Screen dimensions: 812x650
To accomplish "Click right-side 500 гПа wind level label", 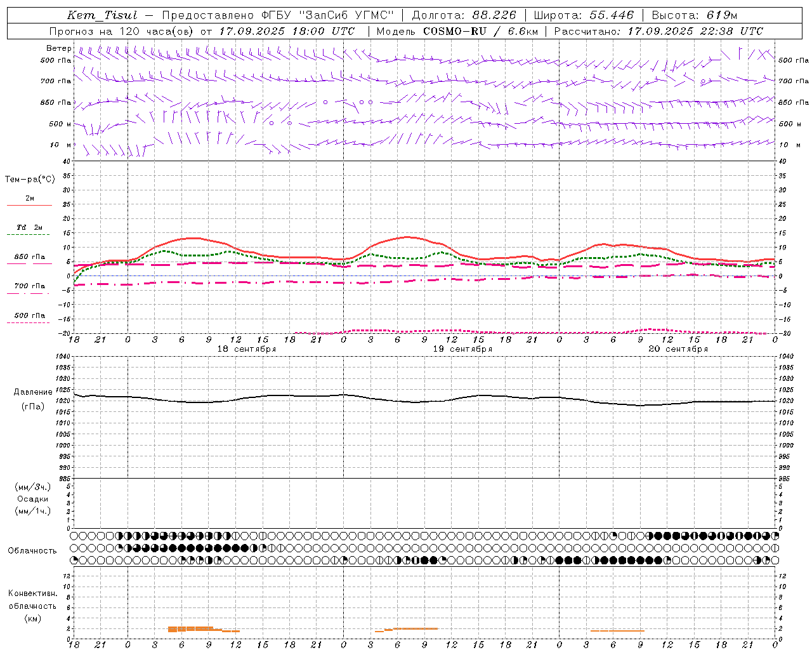I will click(794, 60).
